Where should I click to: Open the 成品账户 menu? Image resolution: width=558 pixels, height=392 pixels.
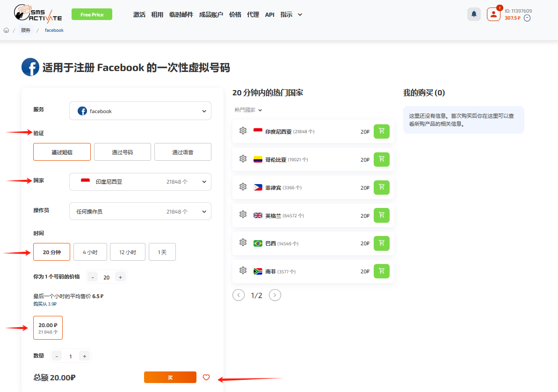pyautogui.click(x=211, y=14)
